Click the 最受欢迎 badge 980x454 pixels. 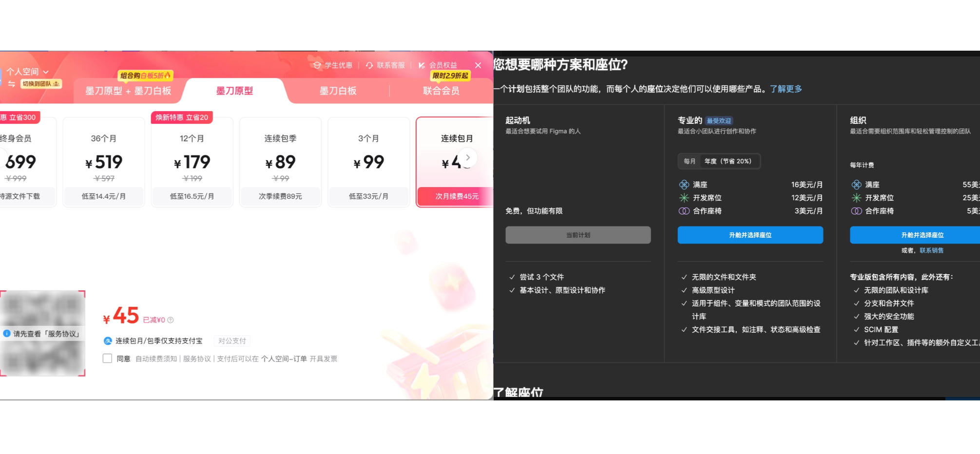pyautogui.click(x=719, y=121)
